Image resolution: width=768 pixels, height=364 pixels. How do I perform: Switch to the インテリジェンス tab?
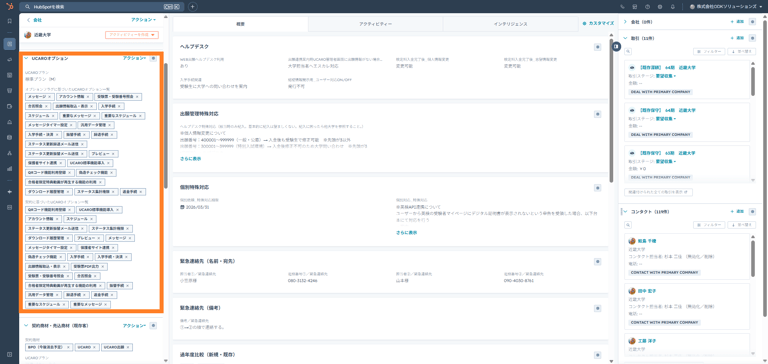click(x=510, y=24)
